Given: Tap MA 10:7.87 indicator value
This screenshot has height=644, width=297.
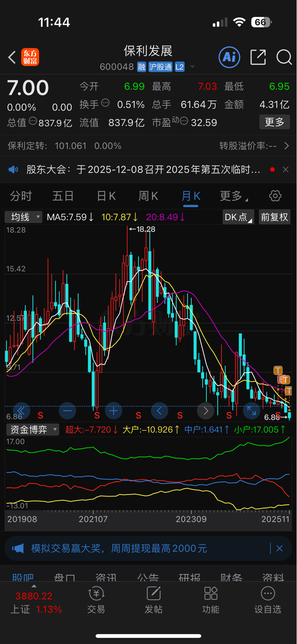Looking at the screenshot, I should [120, 217].
